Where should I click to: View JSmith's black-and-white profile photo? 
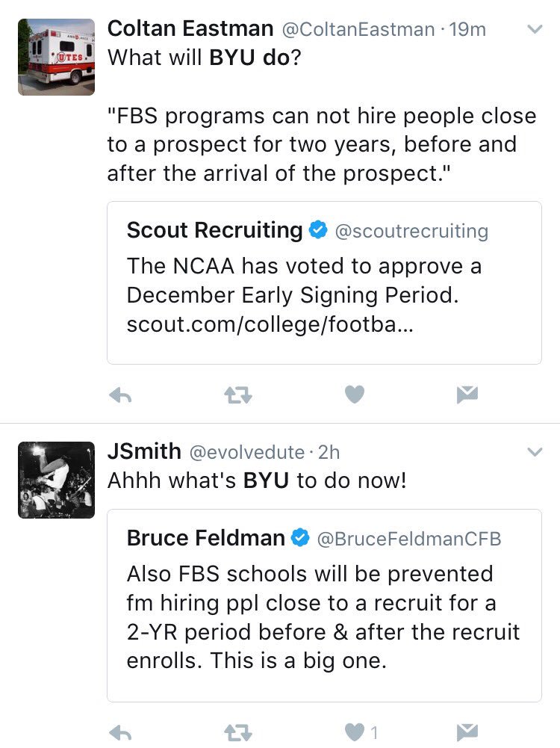(56, 480)
